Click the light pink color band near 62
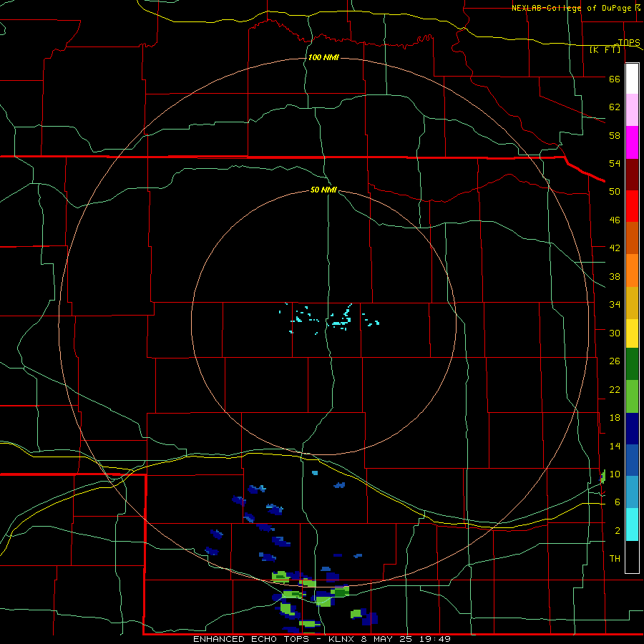This screenshot has height=644, width=644. coord(632,110)
